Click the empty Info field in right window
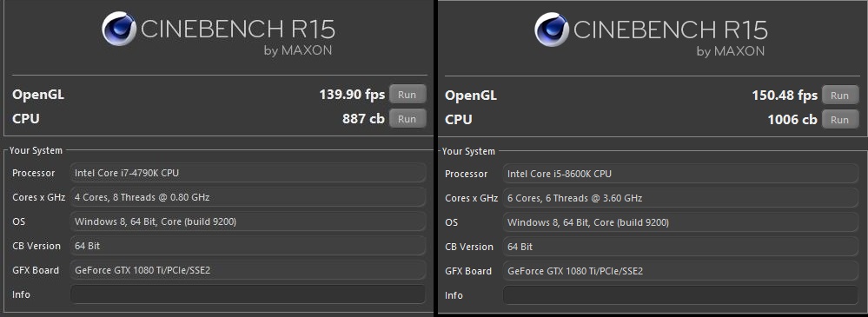Image resolution: width=868 pixels, height=317 pixels. click(681, 295)
